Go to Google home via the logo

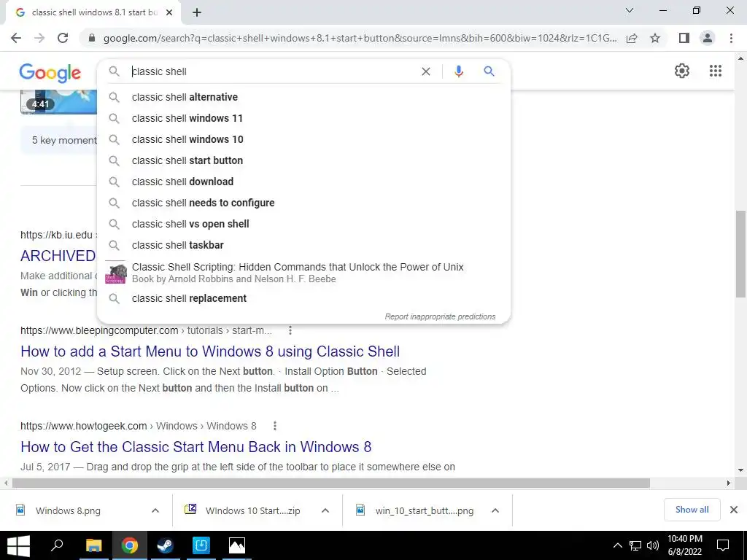click(50, 73)
